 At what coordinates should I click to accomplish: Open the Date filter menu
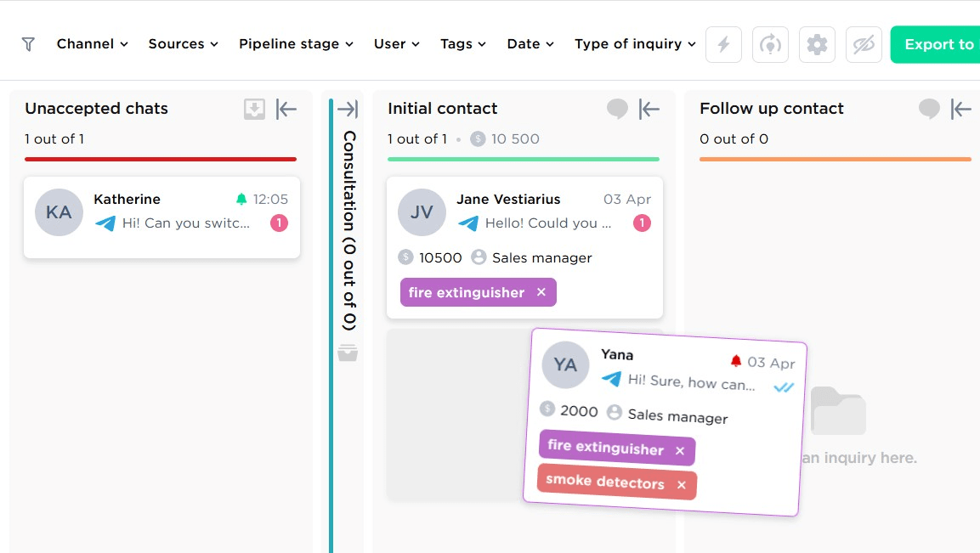click(530, 44)
